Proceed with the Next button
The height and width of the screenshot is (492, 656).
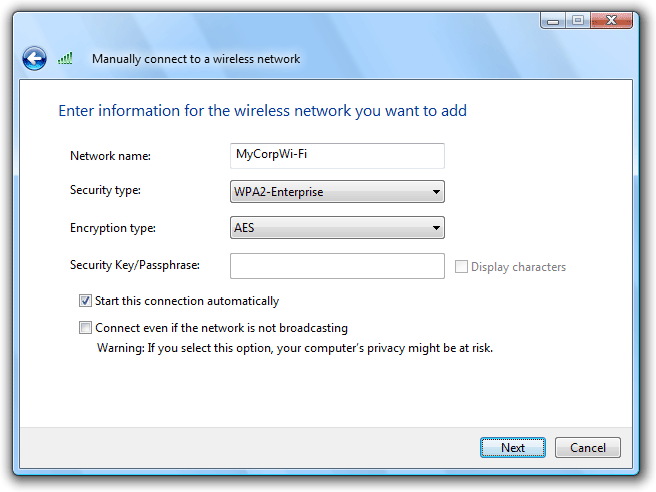click(x=512, y=448)
